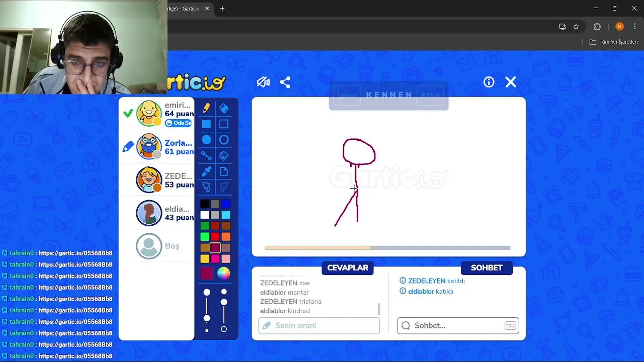Open ZEDE... player entry with 53 puan
This screenshot has width=644, height=362.
click(156, 180)
